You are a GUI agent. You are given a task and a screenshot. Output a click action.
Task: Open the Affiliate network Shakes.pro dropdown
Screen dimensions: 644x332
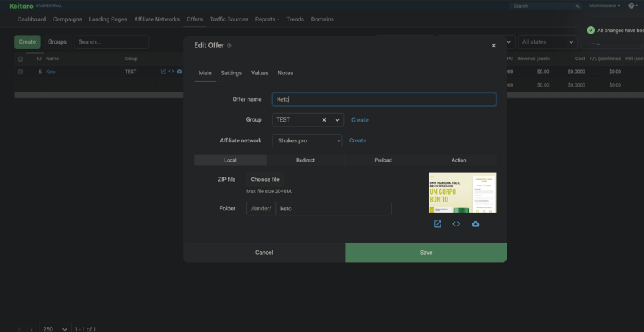coord(306,141)
